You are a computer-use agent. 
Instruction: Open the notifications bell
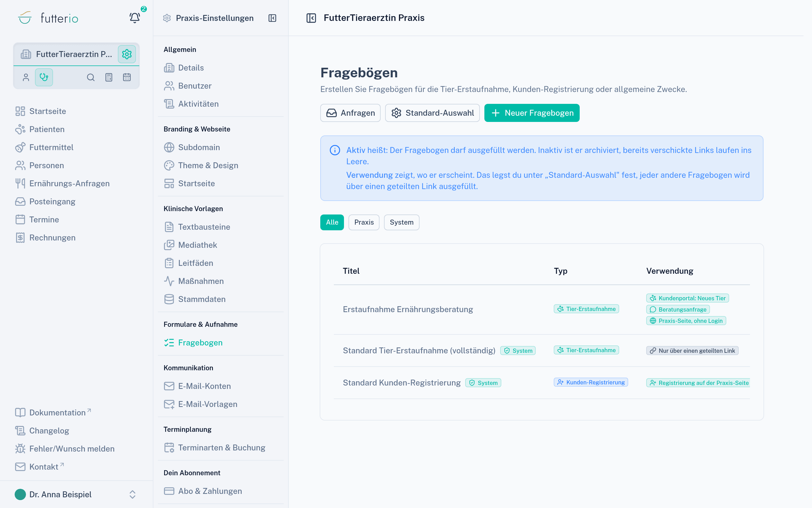click(x=134, y=18)
